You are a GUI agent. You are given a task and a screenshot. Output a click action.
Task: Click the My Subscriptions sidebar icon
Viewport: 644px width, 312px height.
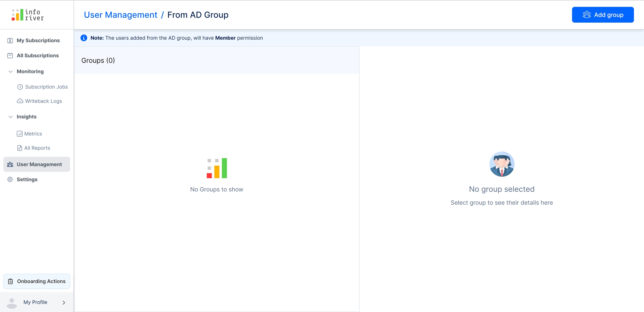pos(10,41)
